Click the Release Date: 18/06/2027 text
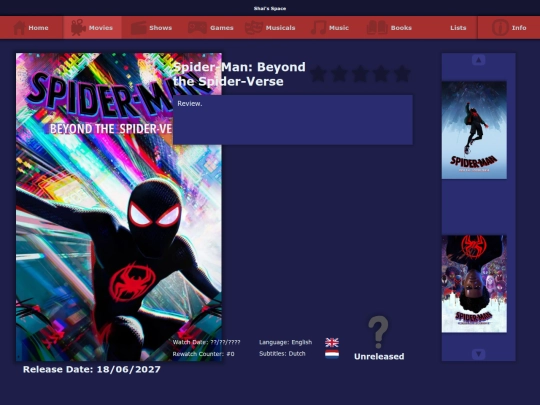Image resolution: width=540 pixels, height=405 pixels. click(x=92, y=370)
